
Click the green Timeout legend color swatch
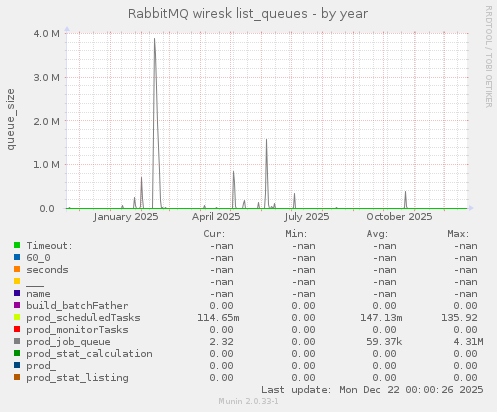17,245
